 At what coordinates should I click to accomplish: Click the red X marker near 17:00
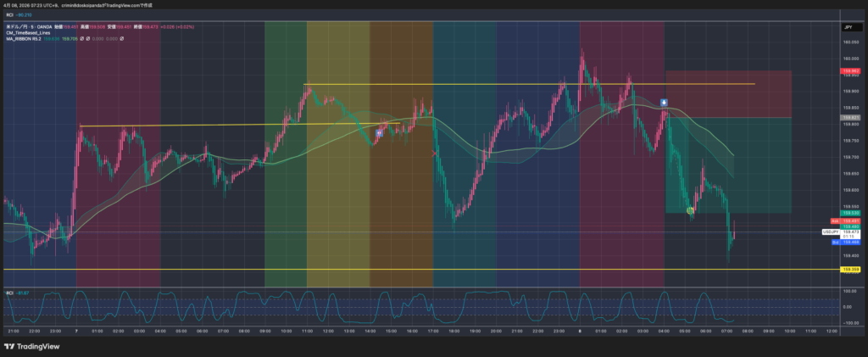[436, 153]
